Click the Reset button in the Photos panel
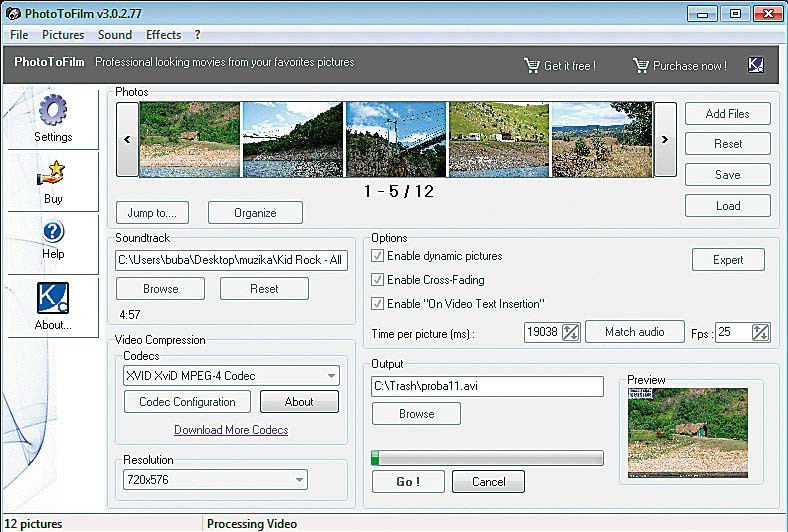788x532 pixels. 728,144
